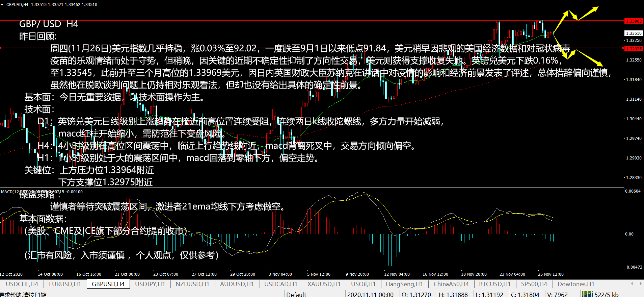
Task: Select the SP500,H4 chart tab
Action: pos(534,284)
